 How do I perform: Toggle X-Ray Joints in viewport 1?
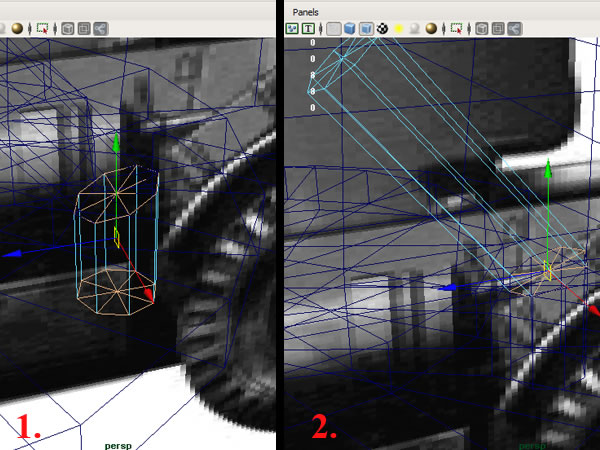coord(100,28)
